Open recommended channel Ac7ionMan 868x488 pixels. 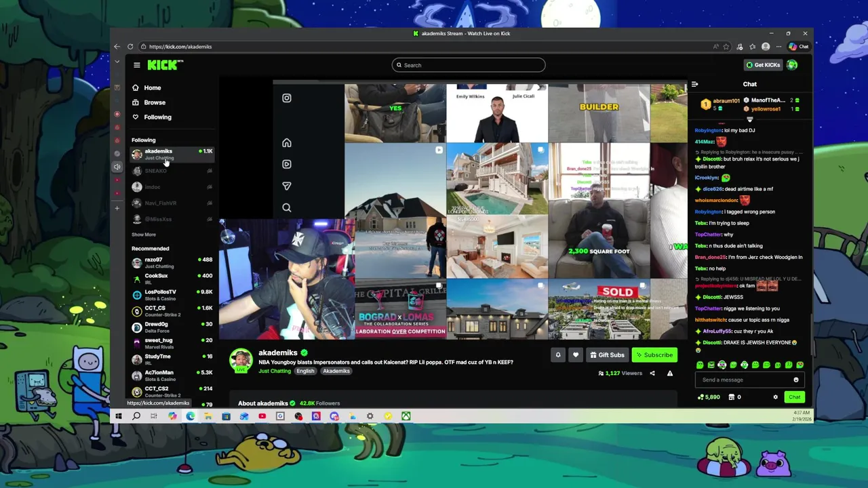click(172, 375)
